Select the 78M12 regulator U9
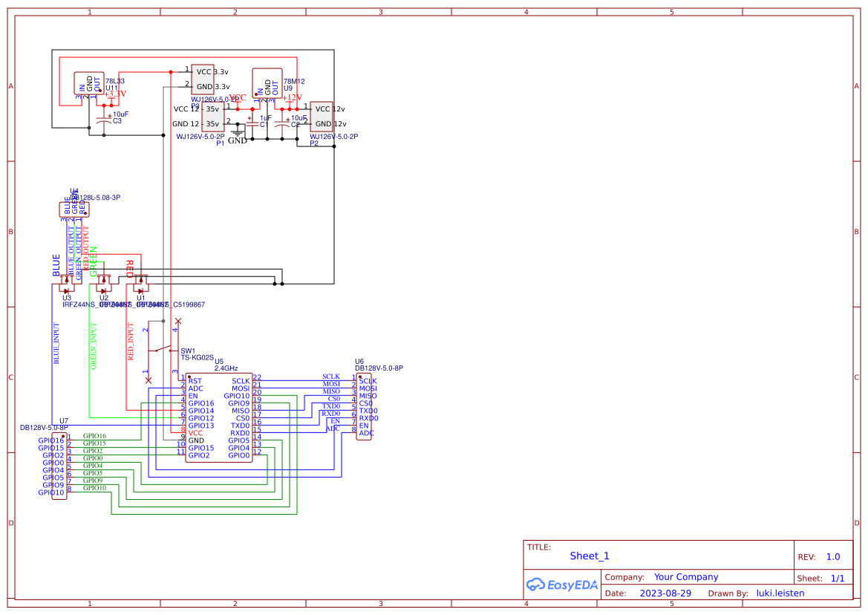This screenshot has height=615, width=868. pos(267,84)
